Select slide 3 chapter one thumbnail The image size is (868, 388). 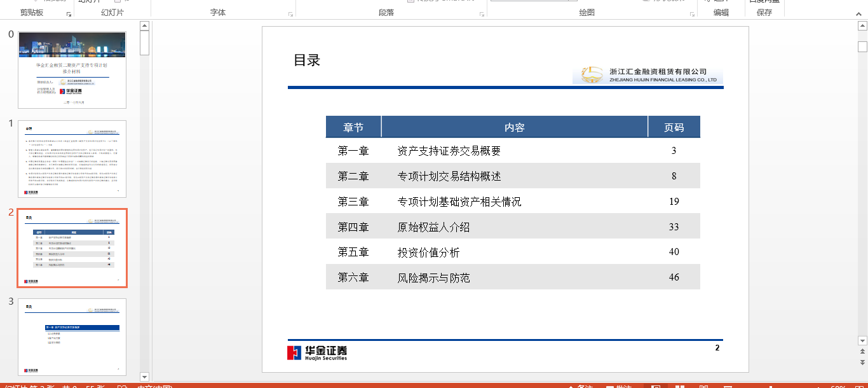[x=72, y=336]
